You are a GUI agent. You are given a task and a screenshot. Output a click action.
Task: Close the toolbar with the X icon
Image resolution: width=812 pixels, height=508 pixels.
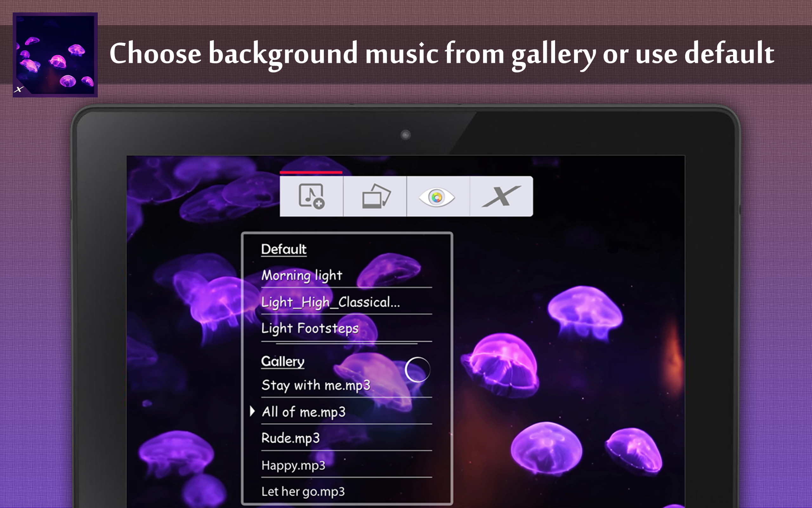click(x=501, y=196)
